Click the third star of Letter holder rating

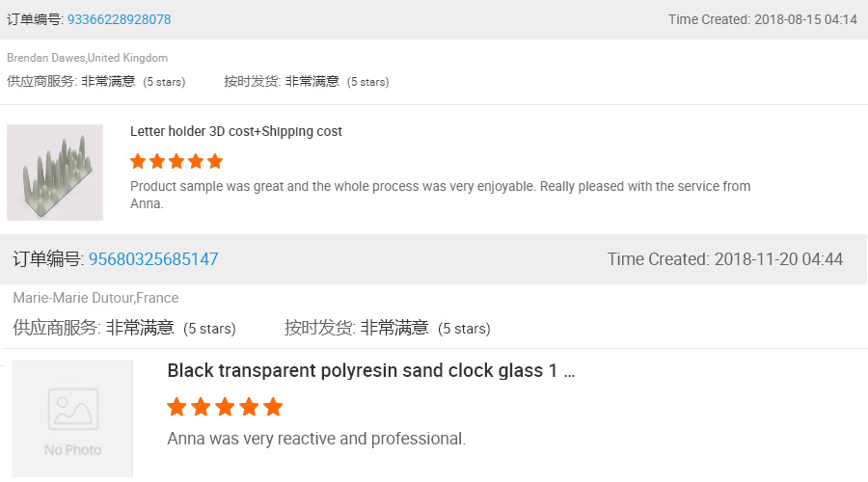[176, 162]
